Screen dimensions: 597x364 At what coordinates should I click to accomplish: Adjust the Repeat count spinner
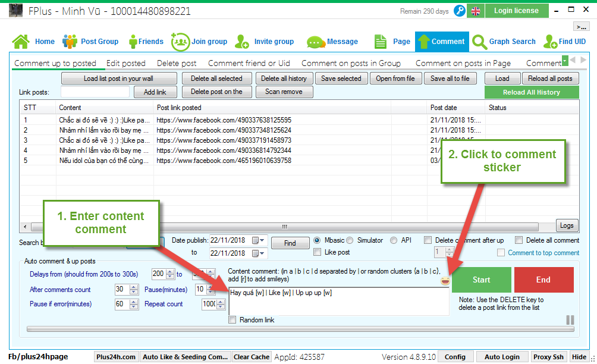click(x=221, y=304)
